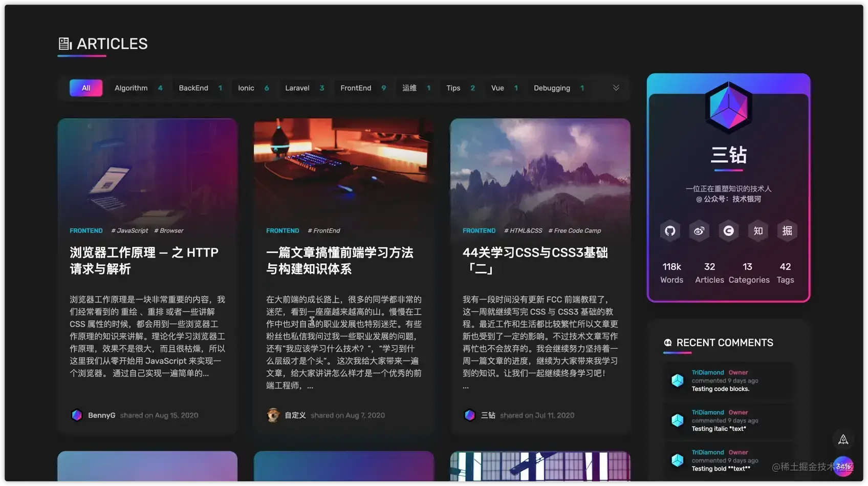Filter articles by Vue
The image size is (868, 486).
coord(505,88)
